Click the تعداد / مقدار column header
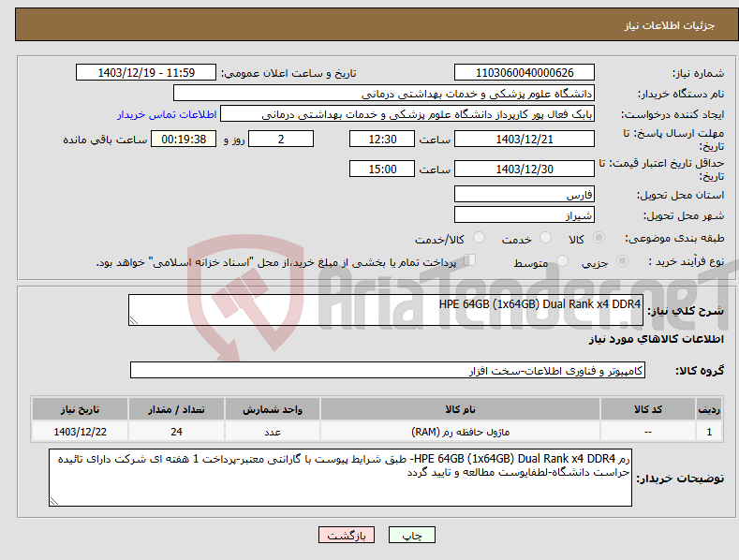Image resolution: width=739 pixels, height=560 pixels. click(176, 409)
